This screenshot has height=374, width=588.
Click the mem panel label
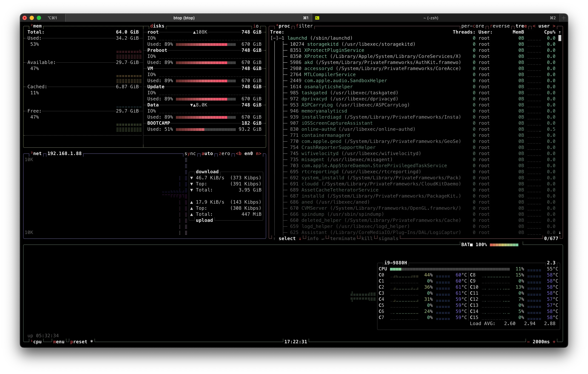click(x=37, y=26)
